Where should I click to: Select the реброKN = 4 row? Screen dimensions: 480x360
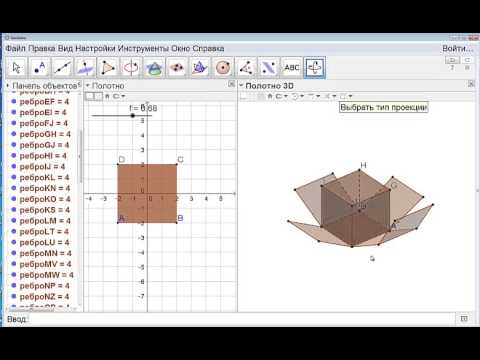tap(45, 188)
